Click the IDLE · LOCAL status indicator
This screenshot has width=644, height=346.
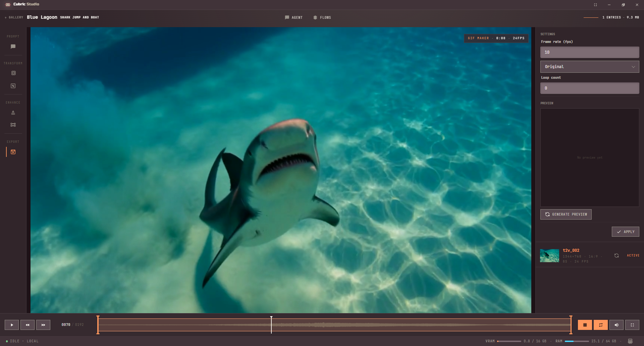tap(22, 341)
